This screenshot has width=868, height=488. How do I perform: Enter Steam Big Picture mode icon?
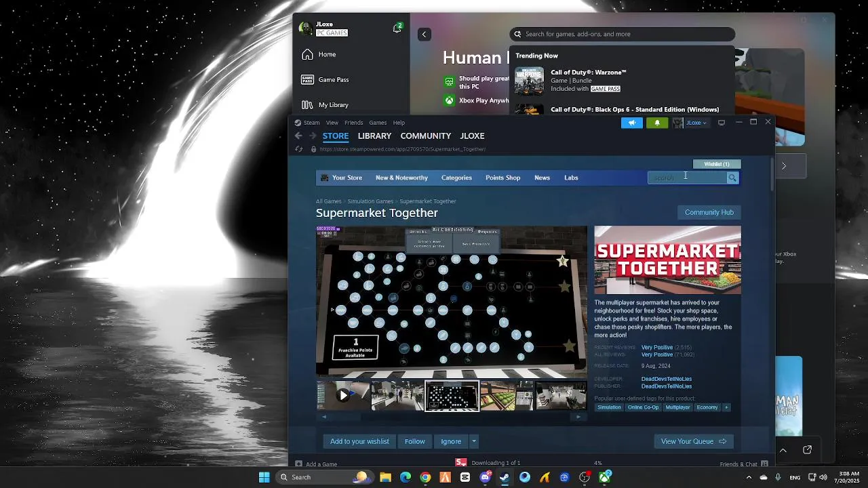coord(722,123)
